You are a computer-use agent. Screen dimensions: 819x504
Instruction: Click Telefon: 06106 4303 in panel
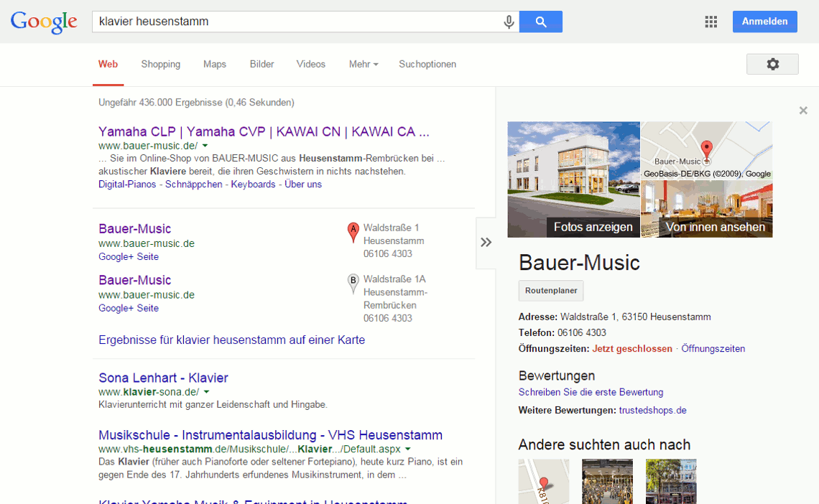[x=563, y=332]
